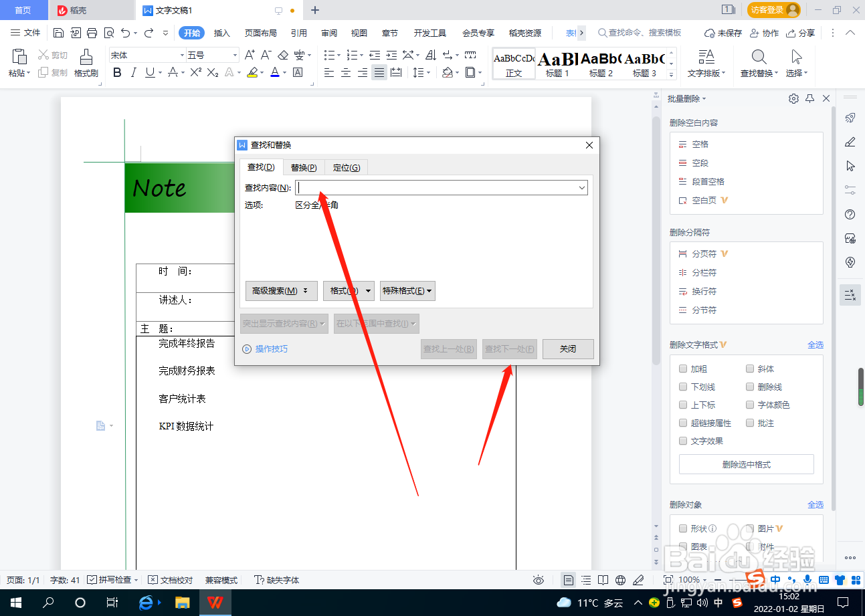Screen dimensions: 865x616
Task: Click the Print icon in quick toolbar
Action: click(x=92, y=33)
